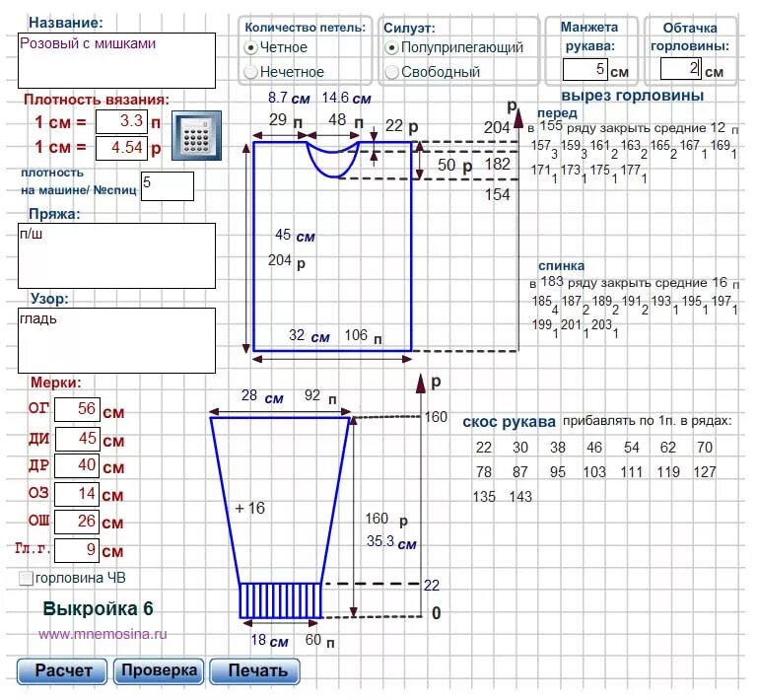Click the 60 п cuff stitch text
The width and height of the screenshot is (757, 700).
coord(319,641)
